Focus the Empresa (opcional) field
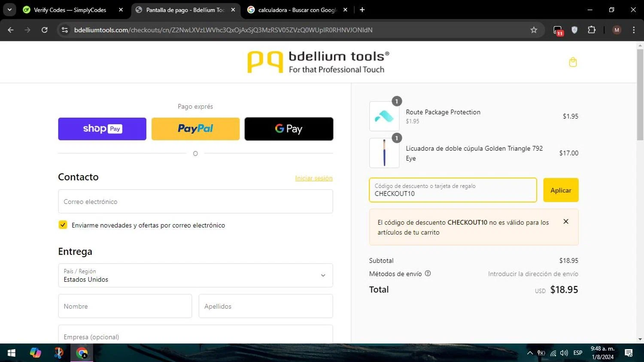Viewport: 644px width, 362px height. (x=195, y=335)
